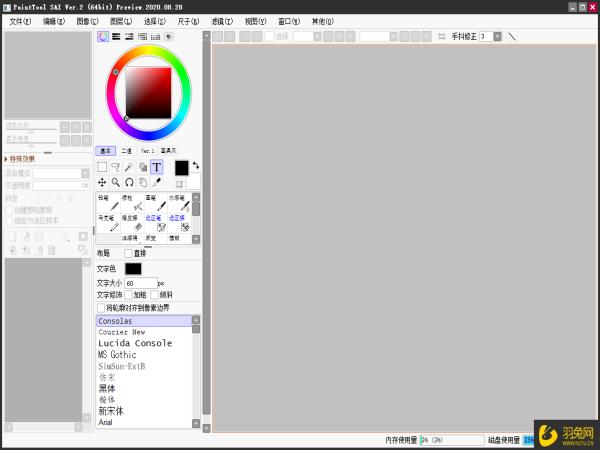Select the rectangular selection tool
The height and width of the screenshot is (450, 600).
coord(102,167)
